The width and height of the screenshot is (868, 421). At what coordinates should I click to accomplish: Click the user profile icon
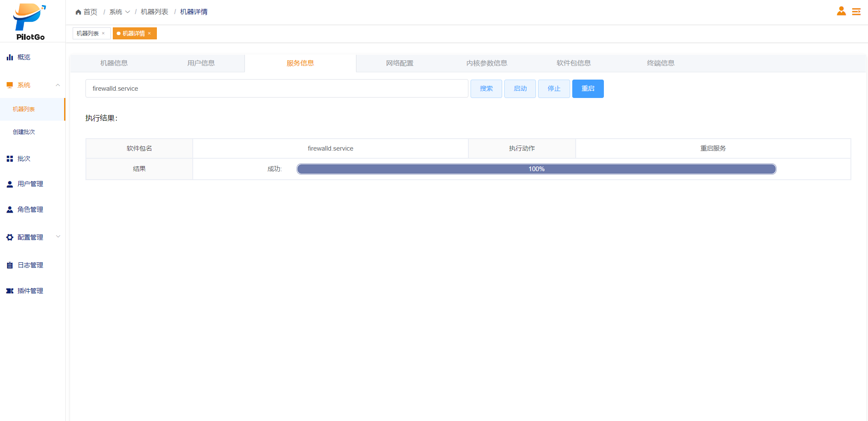click(x=841, y=12)
